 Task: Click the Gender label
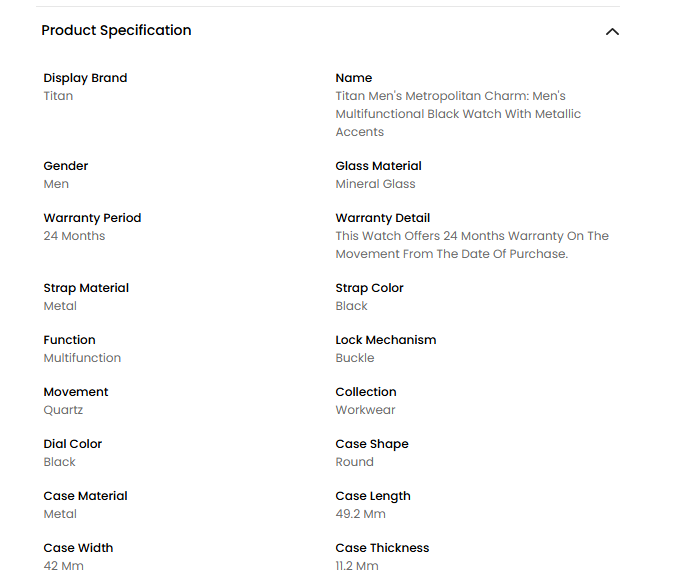point(66,165)
